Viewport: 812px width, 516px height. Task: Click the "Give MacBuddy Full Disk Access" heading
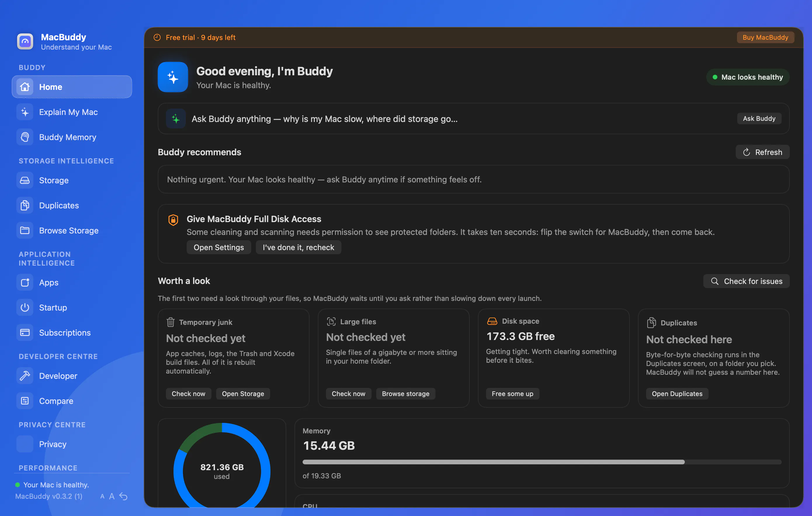[x=254, y=219]
